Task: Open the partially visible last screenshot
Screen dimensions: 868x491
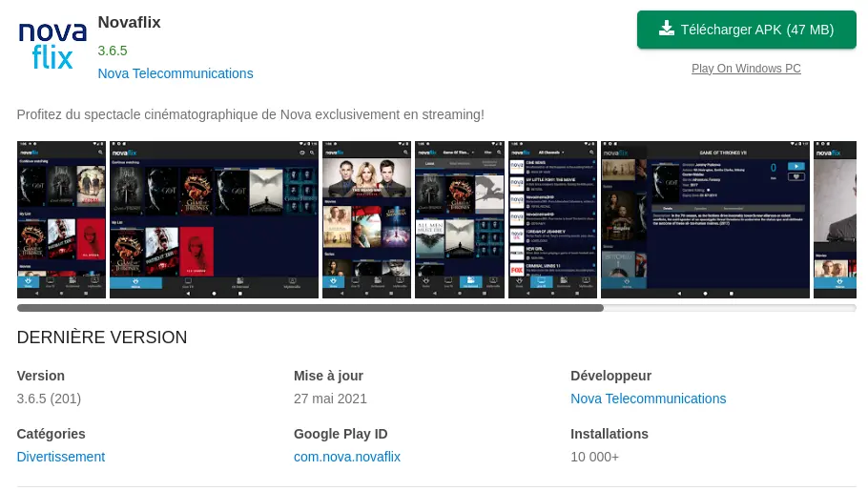Action: pos(836,220)
